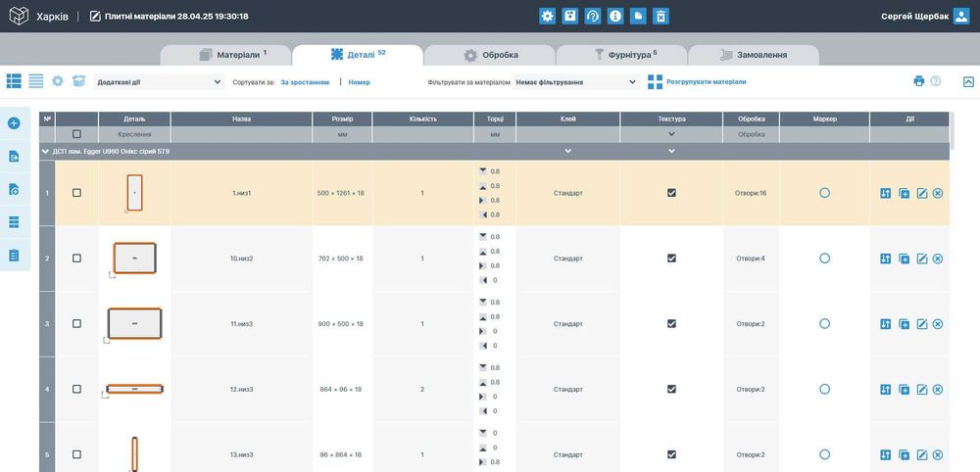Click the info icon in top header
This screenshot has height=472, width=980.
click(x=615, y=17)
